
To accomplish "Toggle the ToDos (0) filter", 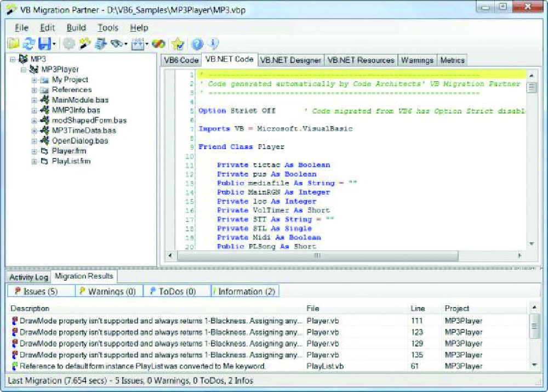I will 177,291.
